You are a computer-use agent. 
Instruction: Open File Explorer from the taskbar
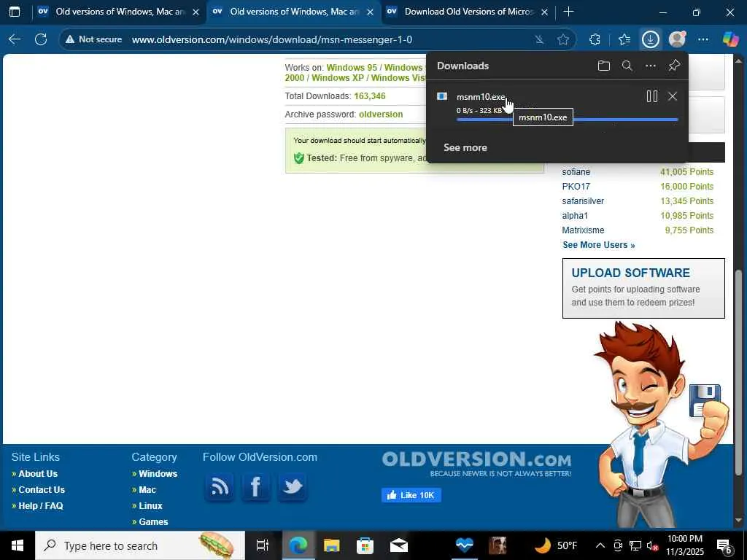point(332,545)
